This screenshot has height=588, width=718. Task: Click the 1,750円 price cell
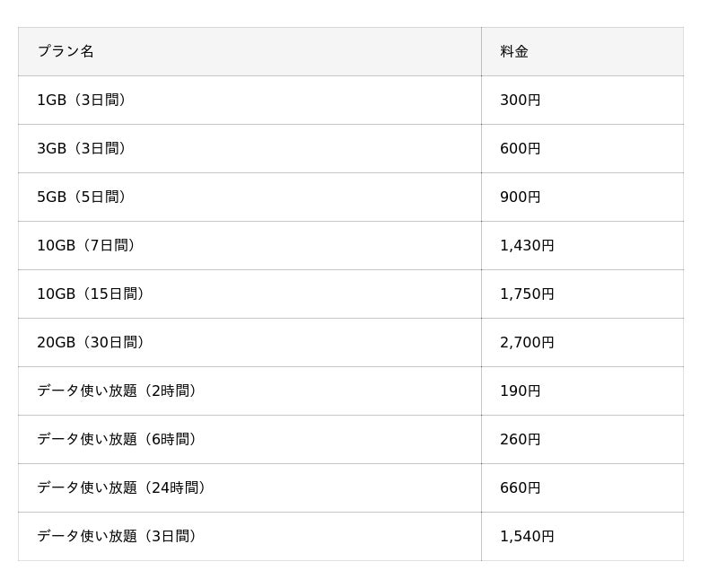[x=527, y=294]
